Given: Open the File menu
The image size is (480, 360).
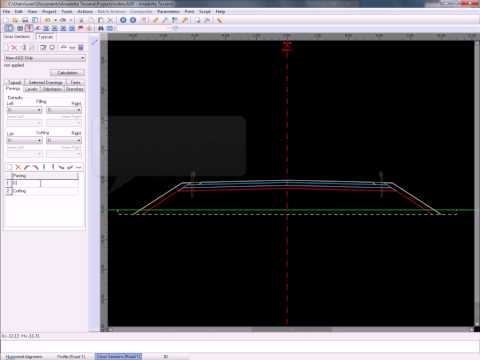Looking at the screenshot, I should tap(6, 12).
